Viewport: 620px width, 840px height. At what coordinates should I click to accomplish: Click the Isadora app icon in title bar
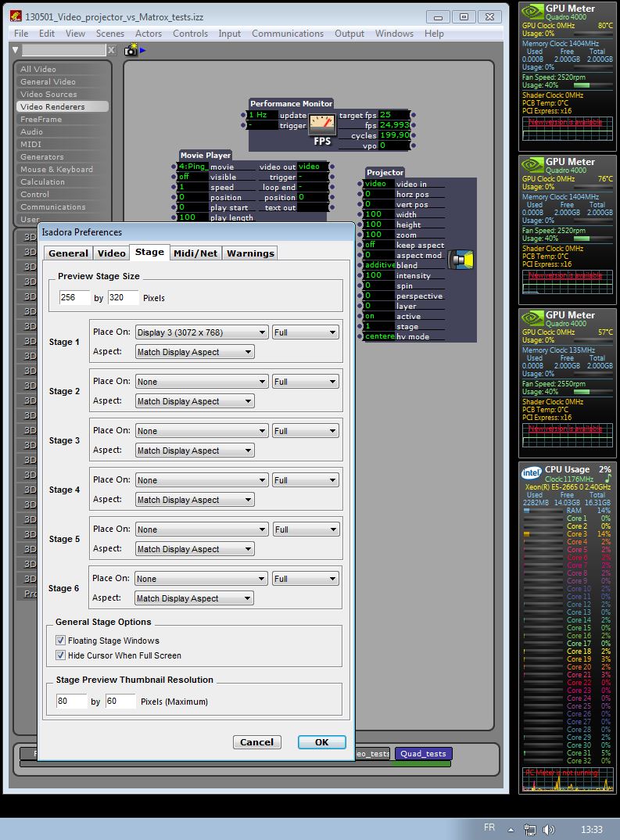coord(16,16)
